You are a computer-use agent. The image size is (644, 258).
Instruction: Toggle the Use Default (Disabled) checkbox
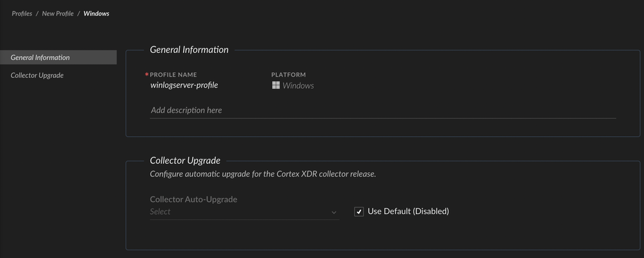coord(359,212)
